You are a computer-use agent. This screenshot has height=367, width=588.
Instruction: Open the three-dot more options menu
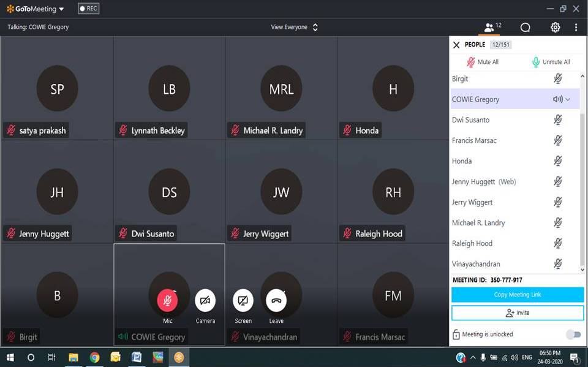click(x=576, y=27)
